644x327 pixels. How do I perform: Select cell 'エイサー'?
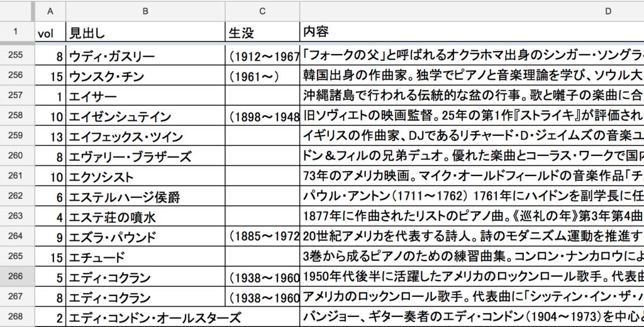tap(145, 96)
